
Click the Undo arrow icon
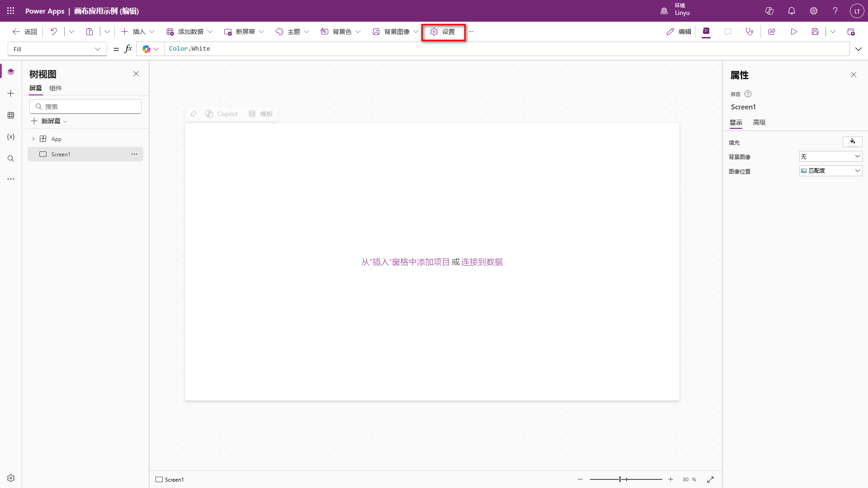[54, 32]
